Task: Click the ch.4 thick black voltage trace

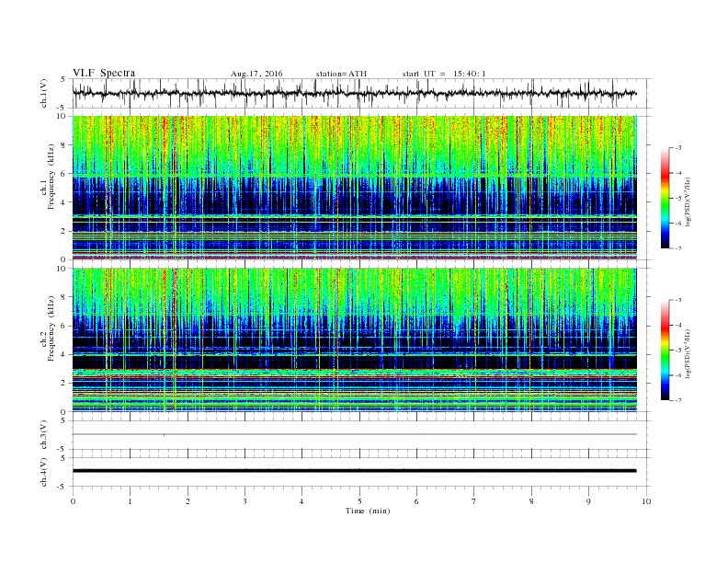Action: point(354,471)
